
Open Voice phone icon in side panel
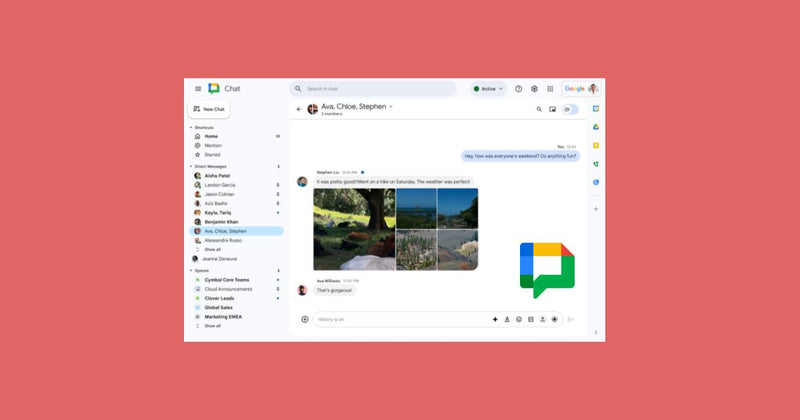tap(596, 164)
